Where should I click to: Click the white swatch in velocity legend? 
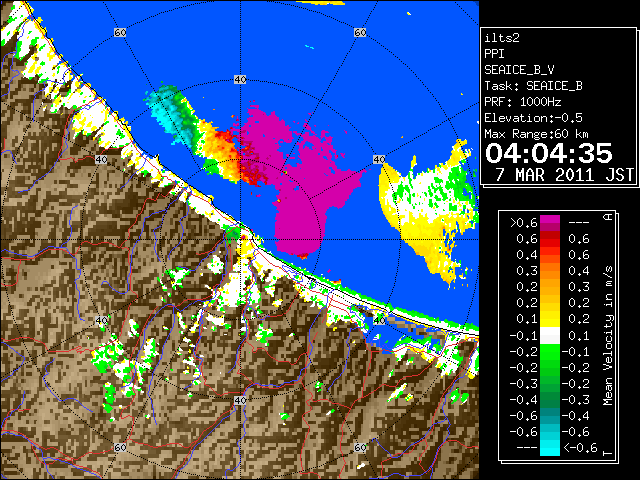(550, 336)
